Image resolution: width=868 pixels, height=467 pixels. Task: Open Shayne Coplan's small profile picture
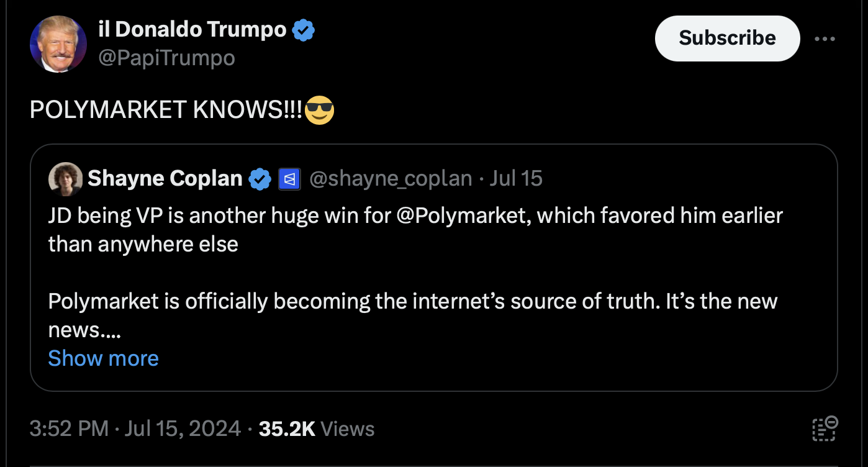pyautogui.click(x=65, y=179)
